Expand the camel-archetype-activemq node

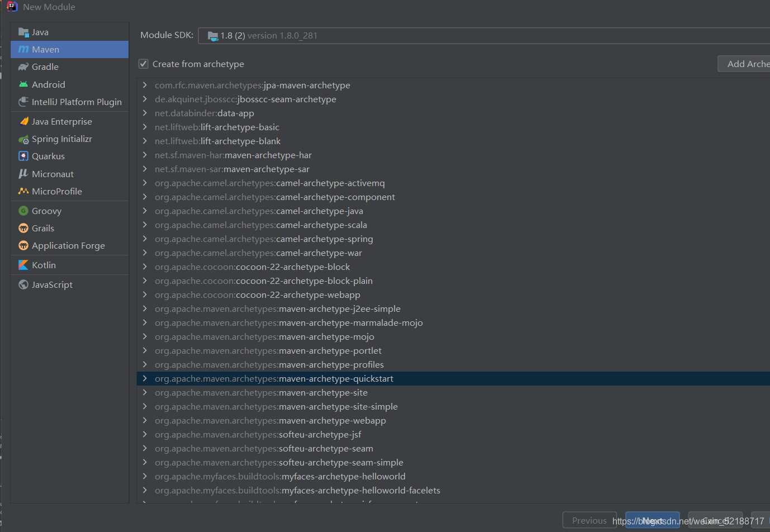[145, 183]
